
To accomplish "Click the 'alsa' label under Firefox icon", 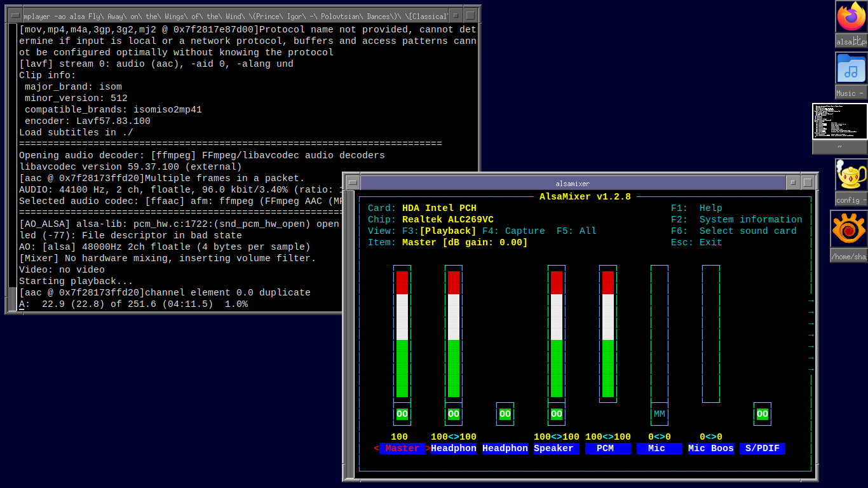I will coord(851,41).
